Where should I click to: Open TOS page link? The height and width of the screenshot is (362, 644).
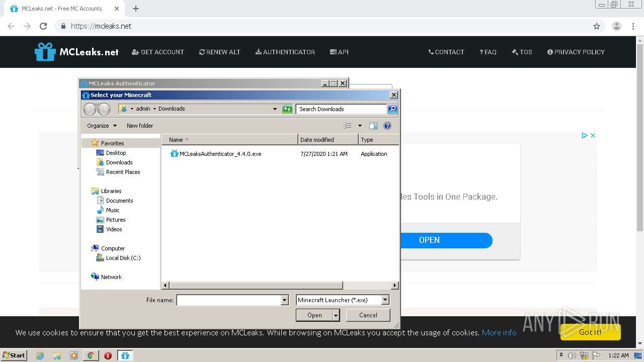pos(522,52)
